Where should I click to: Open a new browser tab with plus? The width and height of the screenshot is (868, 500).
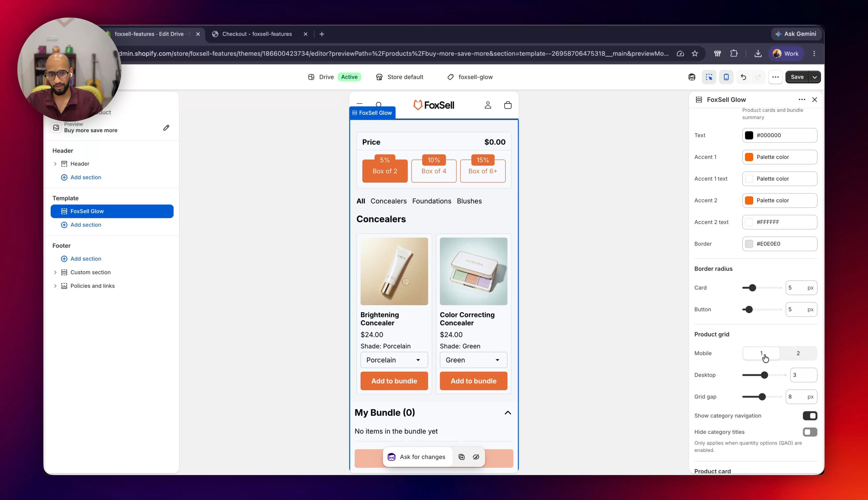coord(321,34)
